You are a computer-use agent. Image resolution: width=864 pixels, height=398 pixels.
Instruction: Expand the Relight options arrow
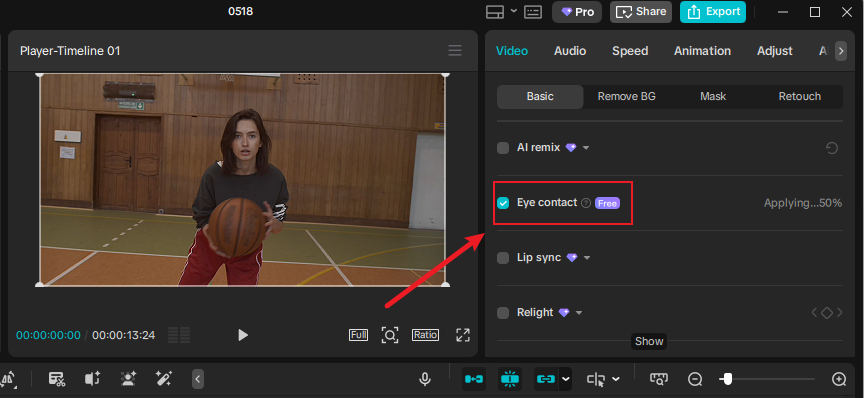(579, 313)
